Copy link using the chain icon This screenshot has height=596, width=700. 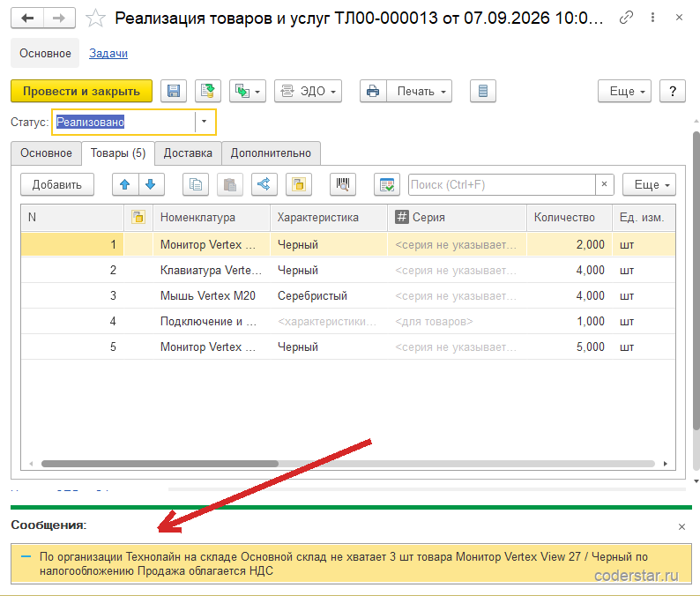tap(626, 18)
